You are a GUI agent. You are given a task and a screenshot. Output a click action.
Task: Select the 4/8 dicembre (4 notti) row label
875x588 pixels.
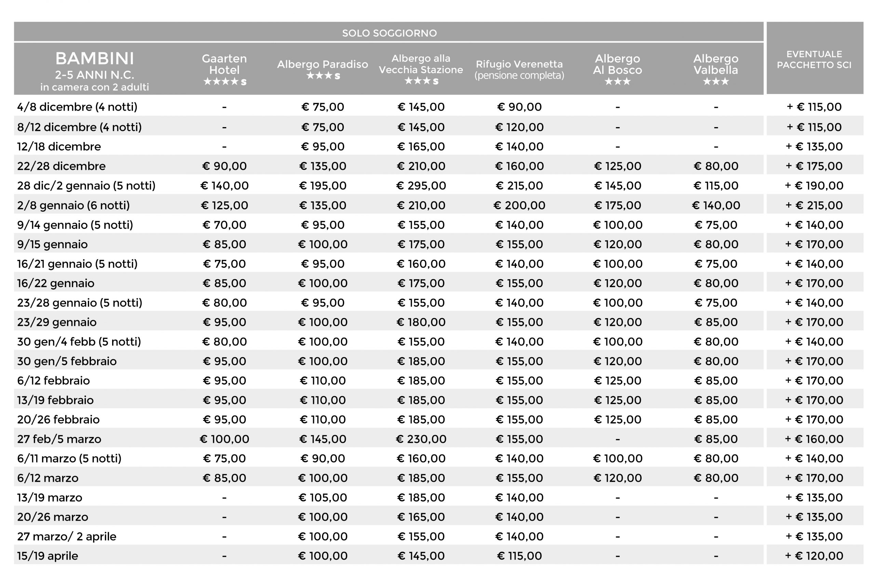pos(77,107)
